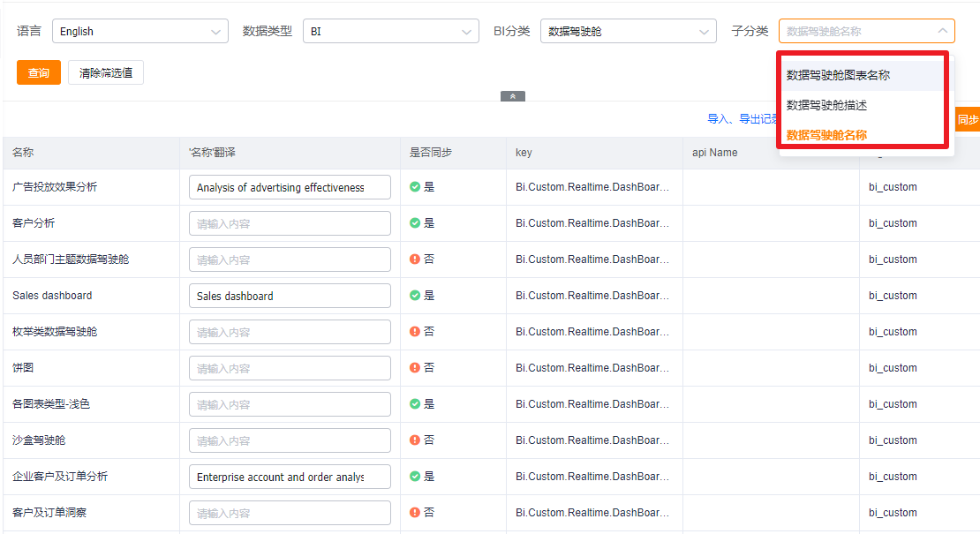Click red status icon in 沙盒驾驶舱 row
980x534 pixels.
pyautogui.click(x=414, y=440)
